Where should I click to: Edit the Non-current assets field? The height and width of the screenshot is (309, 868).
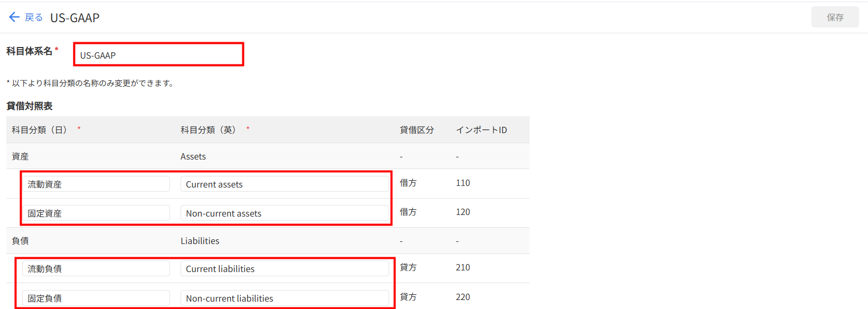tap(285, 213)
